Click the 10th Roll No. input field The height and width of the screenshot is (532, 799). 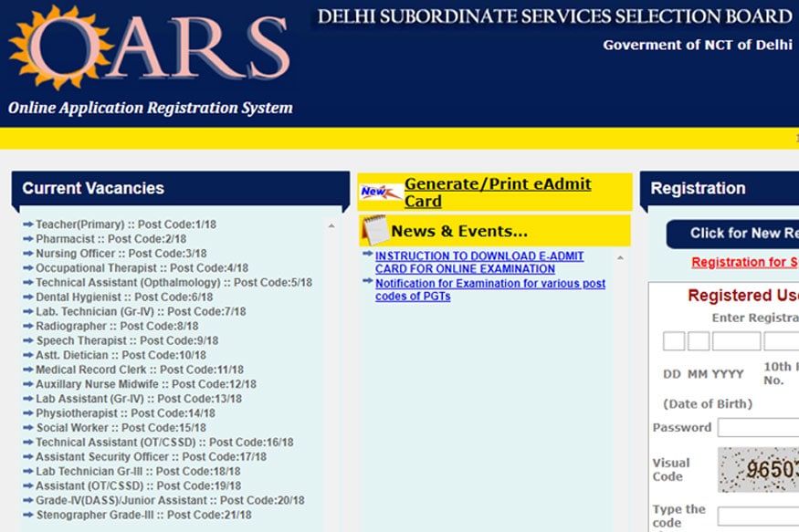pyautogui.click(x=782, y=341)
